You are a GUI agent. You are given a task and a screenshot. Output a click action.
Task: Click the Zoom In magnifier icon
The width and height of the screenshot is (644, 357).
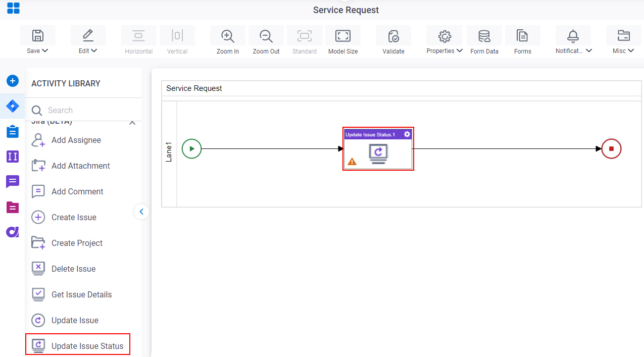[228, 36]
